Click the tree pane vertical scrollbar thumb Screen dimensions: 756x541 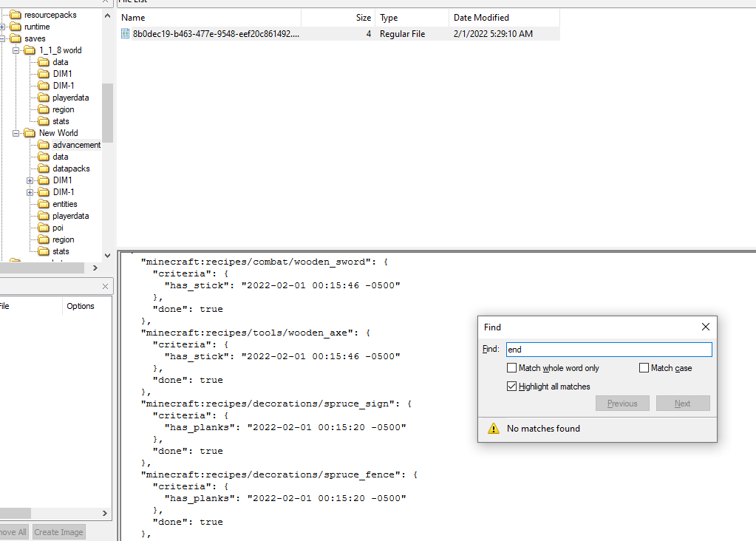point(107,112)
